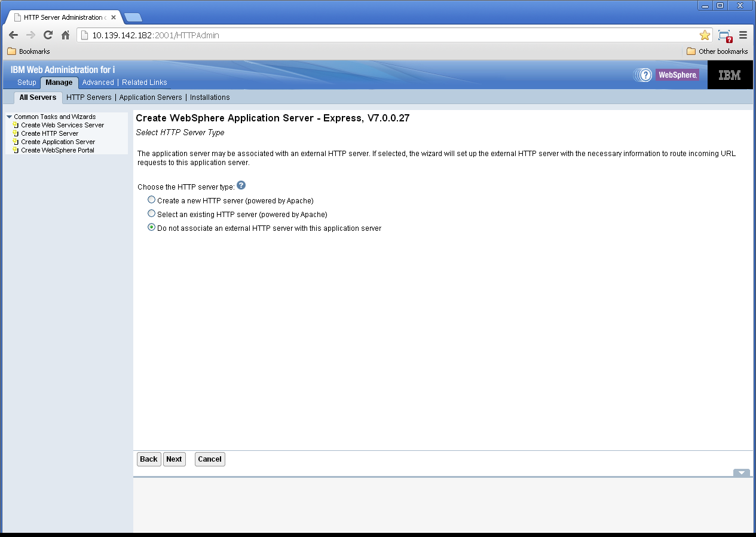756x537 pixels.
Task: Open Create Application Server link
Action: pos(58,142)
